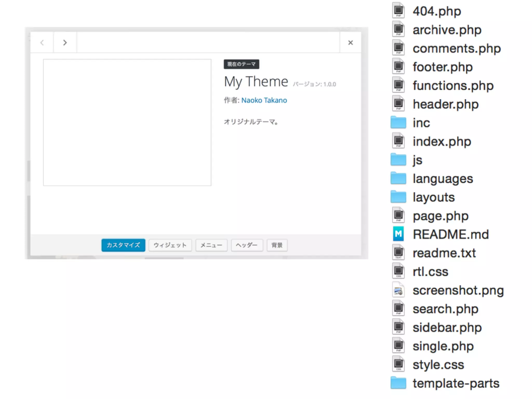This screenshot has width=532, height=399.
Task: Open the template-parts folder icon
Action: [x=398, y=383]
